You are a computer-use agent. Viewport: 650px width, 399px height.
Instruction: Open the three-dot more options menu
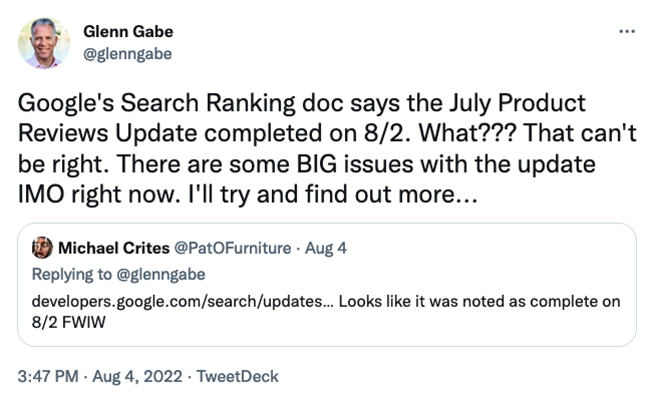click(x=626, y=31)
